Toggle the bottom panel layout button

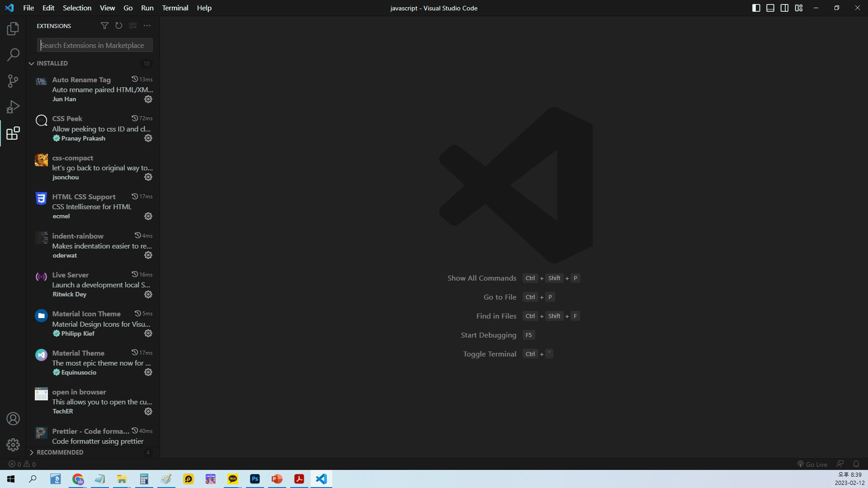click(770, 8)
